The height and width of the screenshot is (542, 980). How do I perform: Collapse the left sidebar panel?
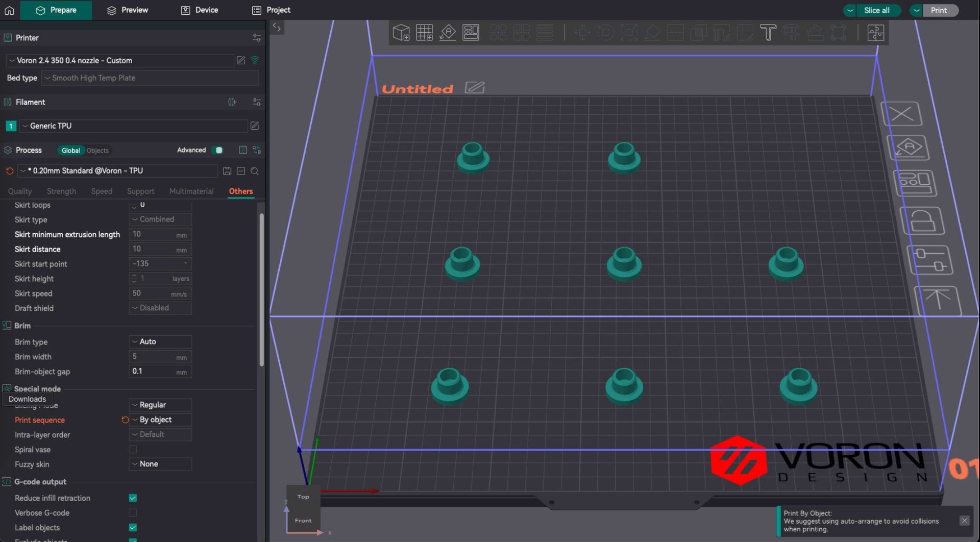[277, 27]
